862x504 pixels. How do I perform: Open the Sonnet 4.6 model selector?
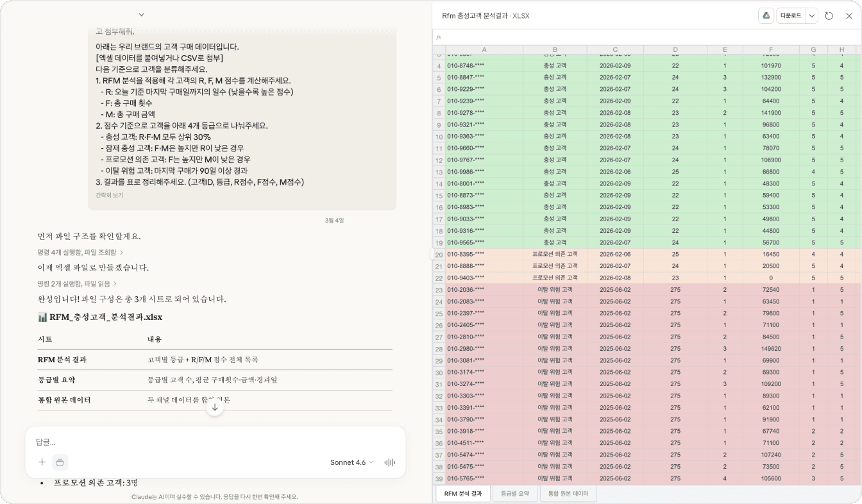pyautogui.click(x=351, y=462)
